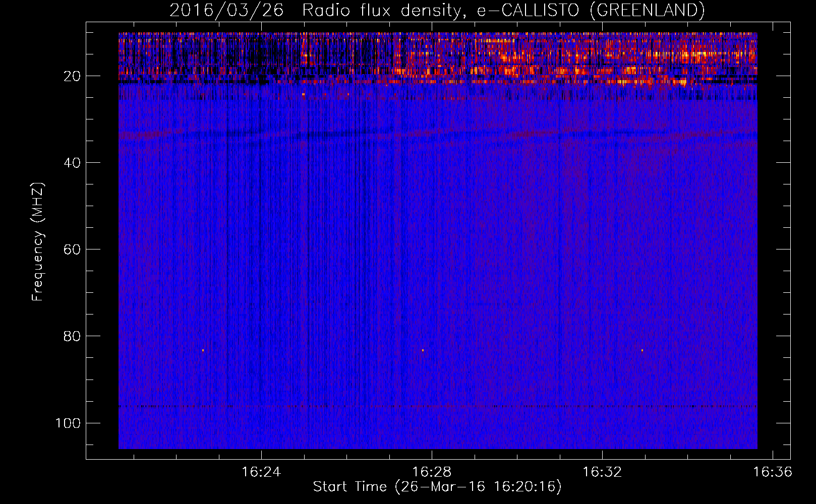Click the 60 frequency tick label
Screen dimensions: 816x504
(x=72, y=249)
